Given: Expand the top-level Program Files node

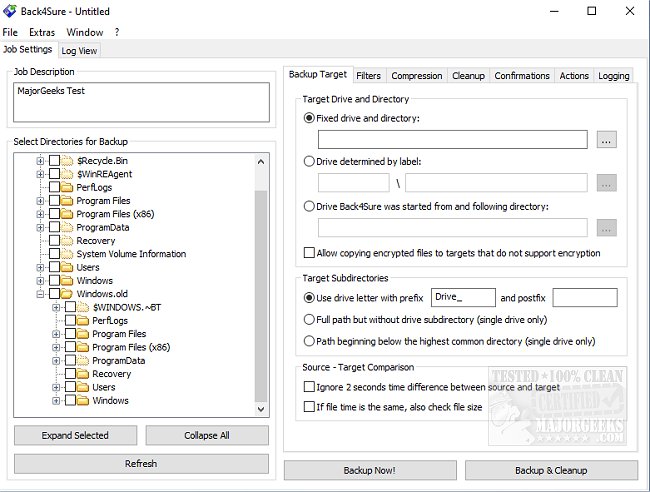Looking at the screenshot, I should (40, 201).
